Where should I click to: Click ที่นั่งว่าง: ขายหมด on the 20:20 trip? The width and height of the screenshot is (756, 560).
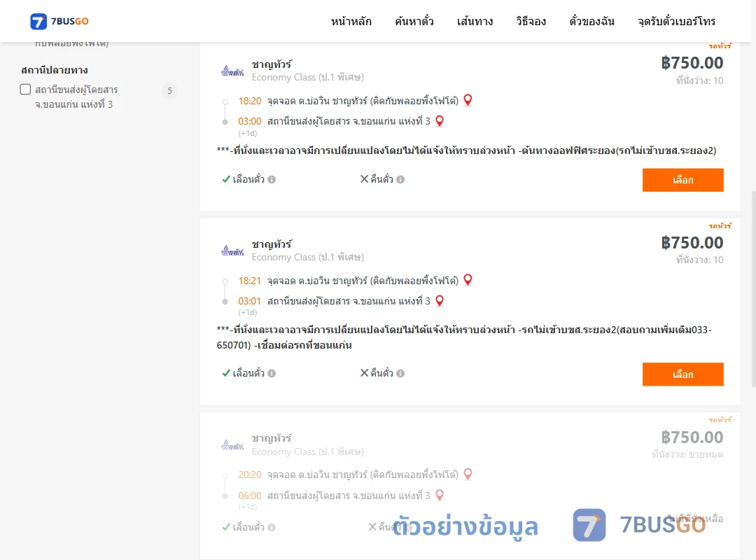[x=687, y=454]
